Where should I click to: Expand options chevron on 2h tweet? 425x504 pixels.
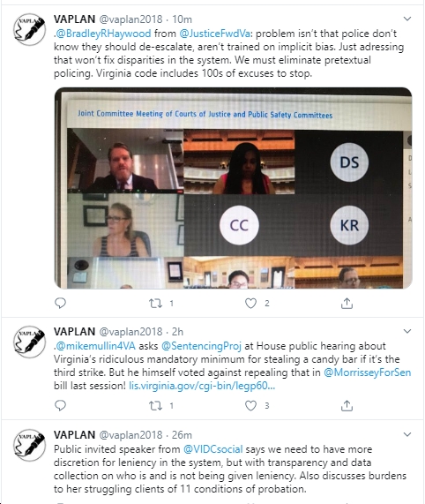(407, 331)
